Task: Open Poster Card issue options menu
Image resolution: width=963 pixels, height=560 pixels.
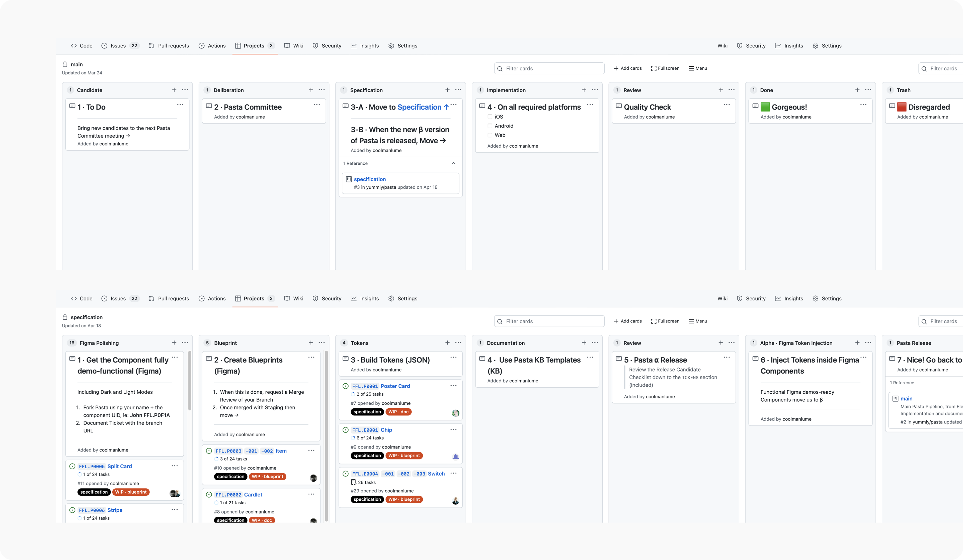Action: tap(453, 386)
